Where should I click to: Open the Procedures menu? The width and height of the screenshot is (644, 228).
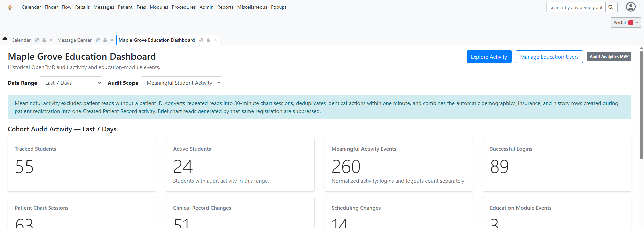click(184, 7)
